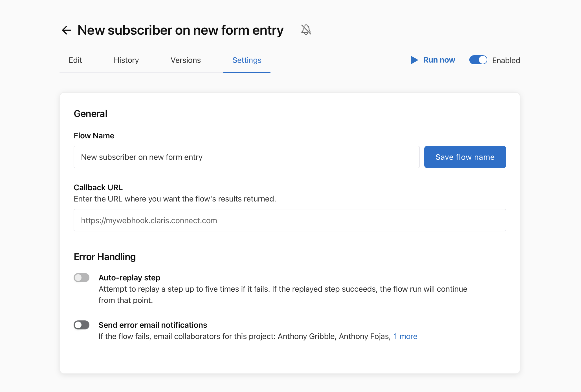The width and height of the screenshot is (581, 392).
Task: Click the General section header
Action: pos(90,114)
